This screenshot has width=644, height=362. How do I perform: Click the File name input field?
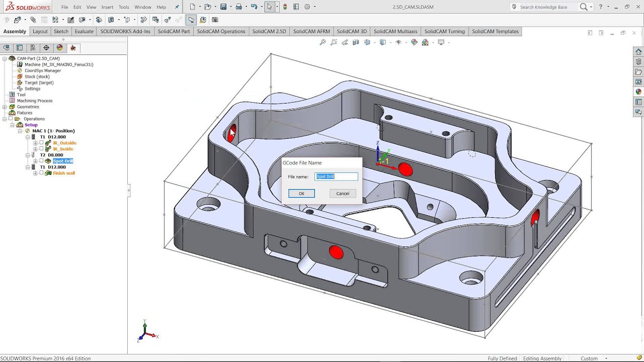(337, 176)
